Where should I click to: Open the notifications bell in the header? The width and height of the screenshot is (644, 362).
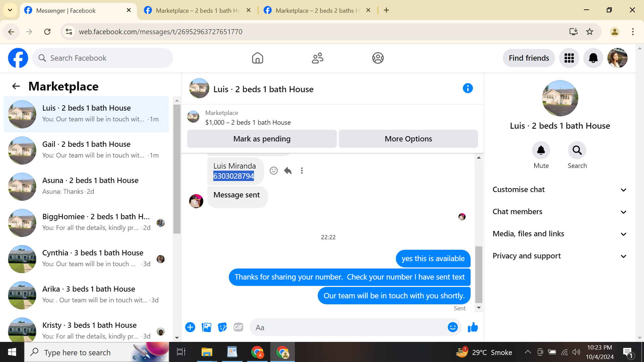593,58
